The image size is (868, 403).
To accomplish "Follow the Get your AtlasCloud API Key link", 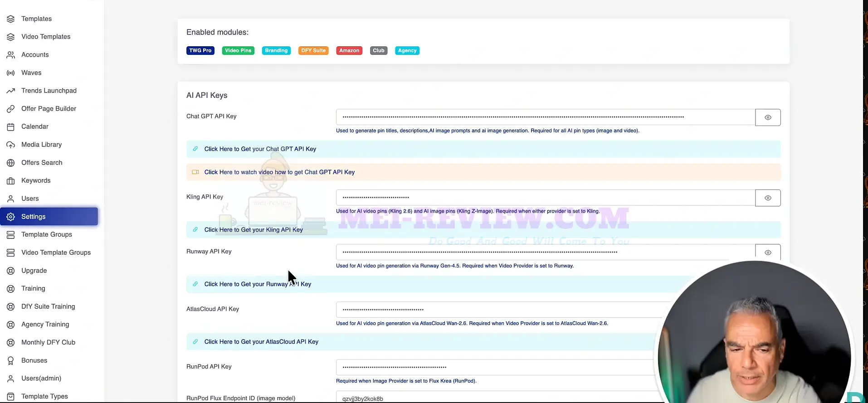I will (x=261, y=342).
